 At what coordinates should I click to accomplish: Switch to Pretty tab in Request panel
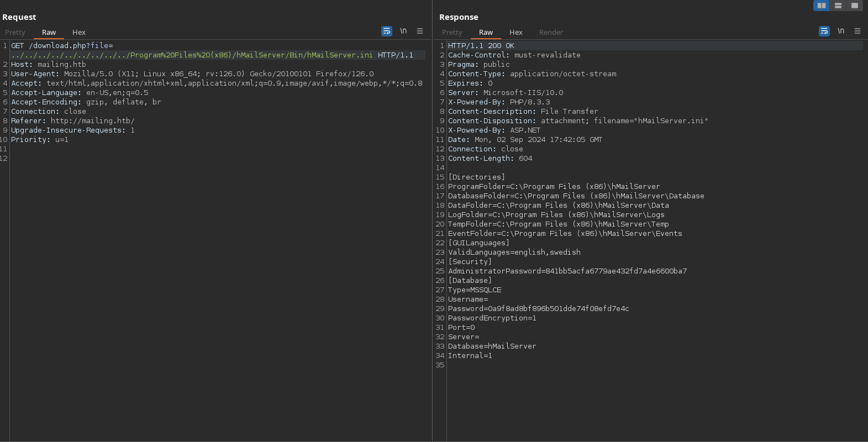point(15,33)
